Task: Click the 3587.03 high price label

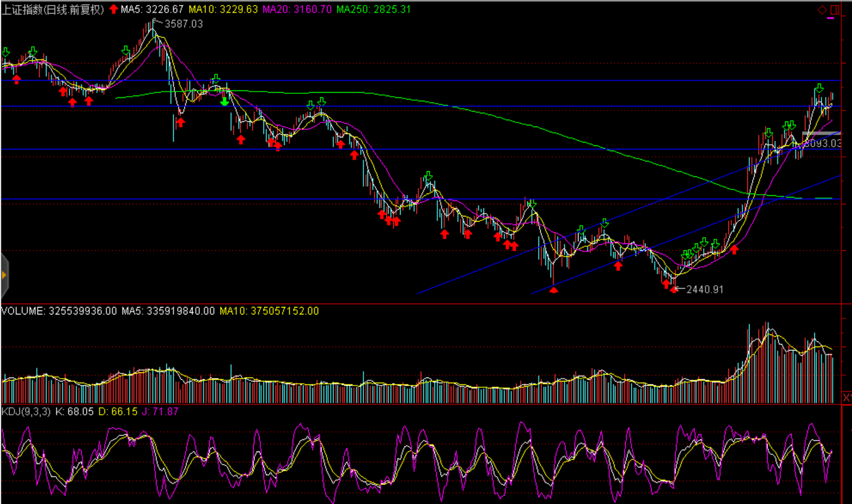Action: point(183,24)
